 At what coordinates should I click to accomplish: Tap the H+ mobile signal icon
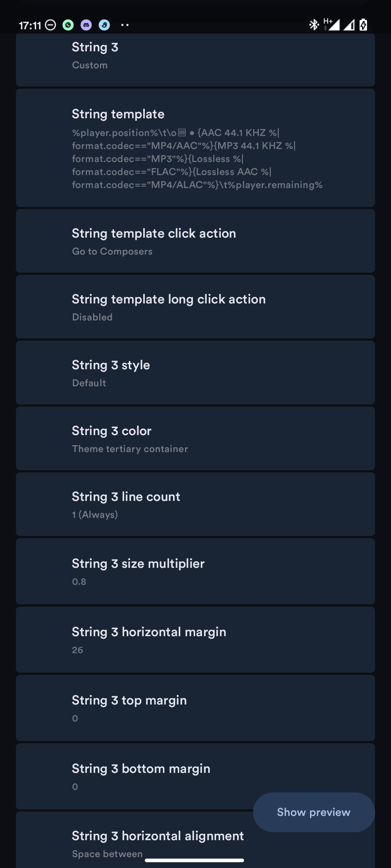[332, 25]
